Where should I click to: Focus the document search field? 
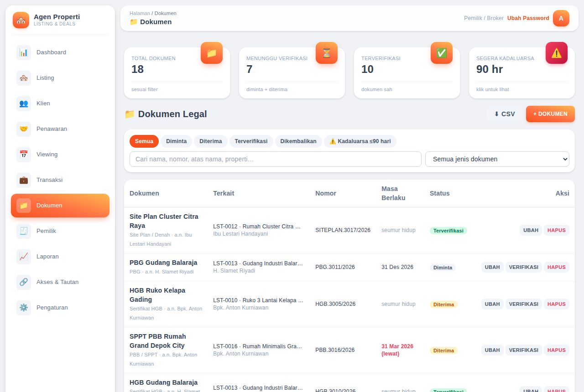[x=276, y=159]
